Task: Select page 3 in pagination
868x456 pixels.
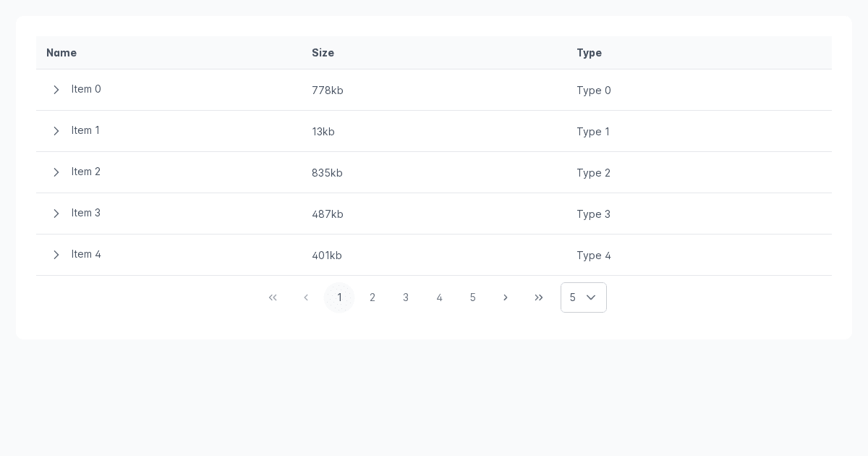Action: tap(406, 297)
